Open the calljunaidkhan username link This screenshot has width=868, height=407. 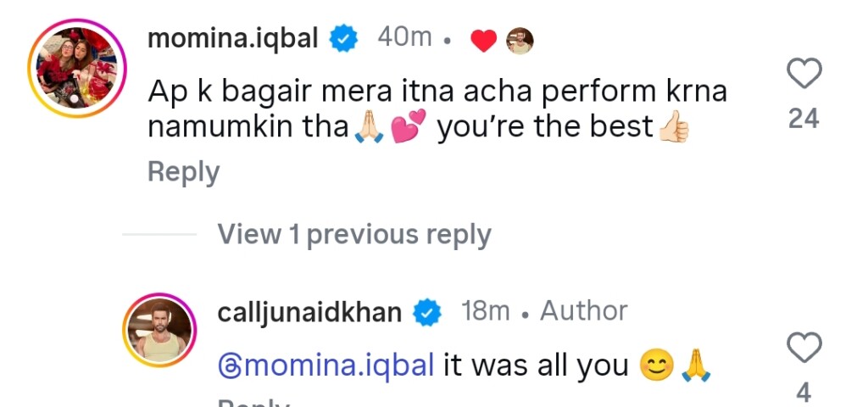(309, 312)
